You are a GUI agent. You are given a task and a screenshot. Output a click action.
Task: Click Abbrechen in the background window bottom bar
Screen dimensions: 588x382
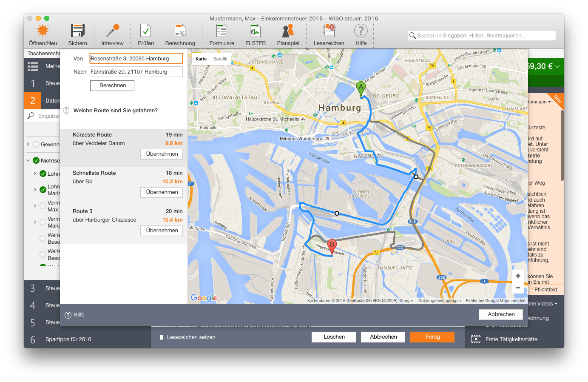(383, 337)
